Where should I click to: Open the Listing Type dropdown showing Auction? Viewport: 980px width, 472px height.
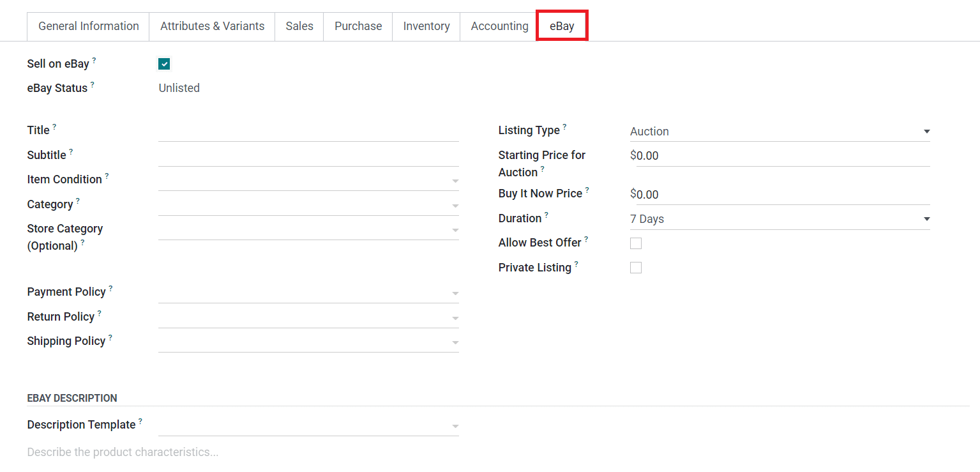click(x=779, y=132)
